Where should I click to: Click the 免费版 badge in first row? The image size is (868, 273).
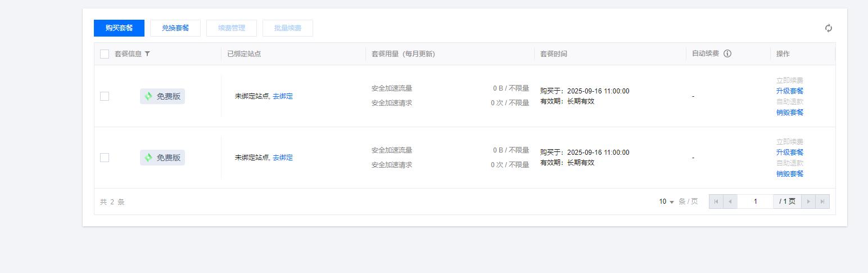(162, 96)
